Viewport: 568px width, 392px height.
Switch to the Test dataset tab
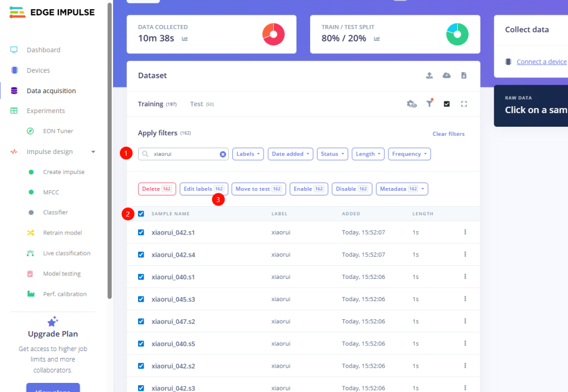tap(197, 104)
